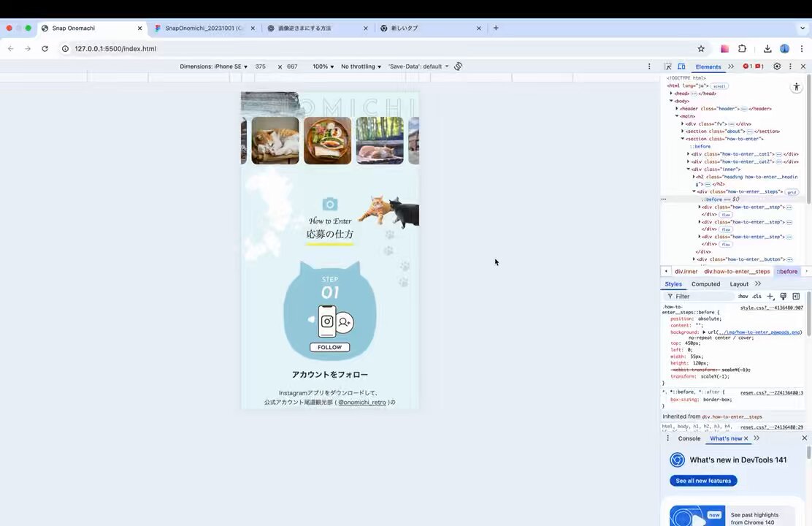This screenshot has height=526, width=812.
Task: Reload the page
Action: point(45,49)
